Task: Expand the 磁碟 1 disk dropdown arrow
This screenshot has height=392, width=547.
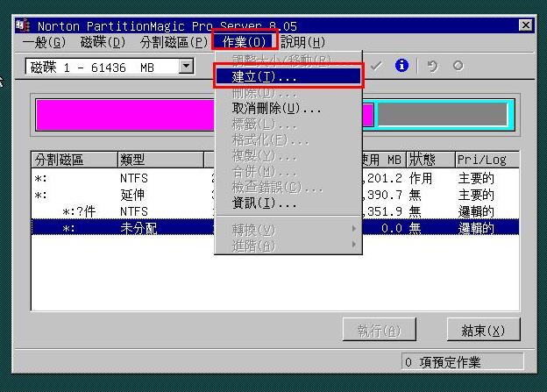Action: click(x=187, y=66)
